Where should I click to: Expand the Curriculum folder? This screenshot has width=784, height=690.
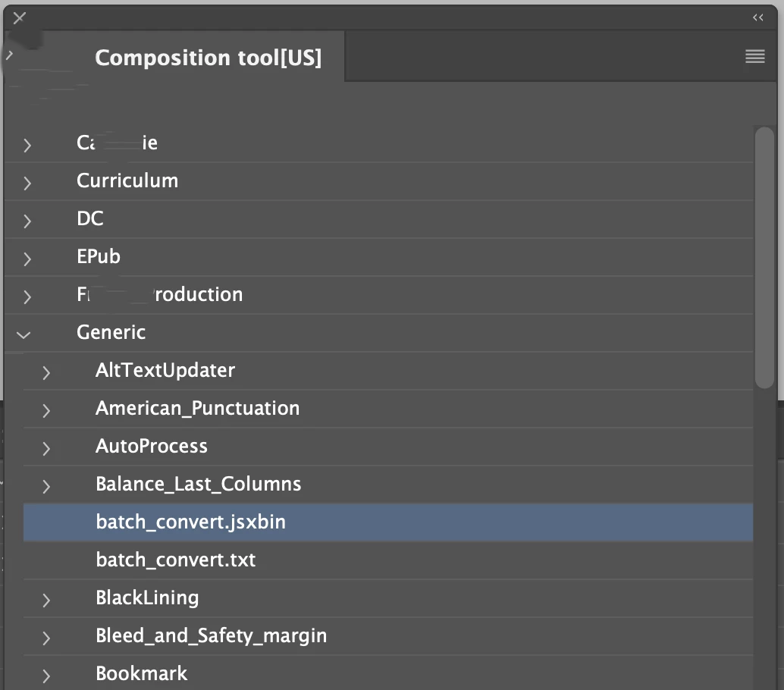[27, 182]
